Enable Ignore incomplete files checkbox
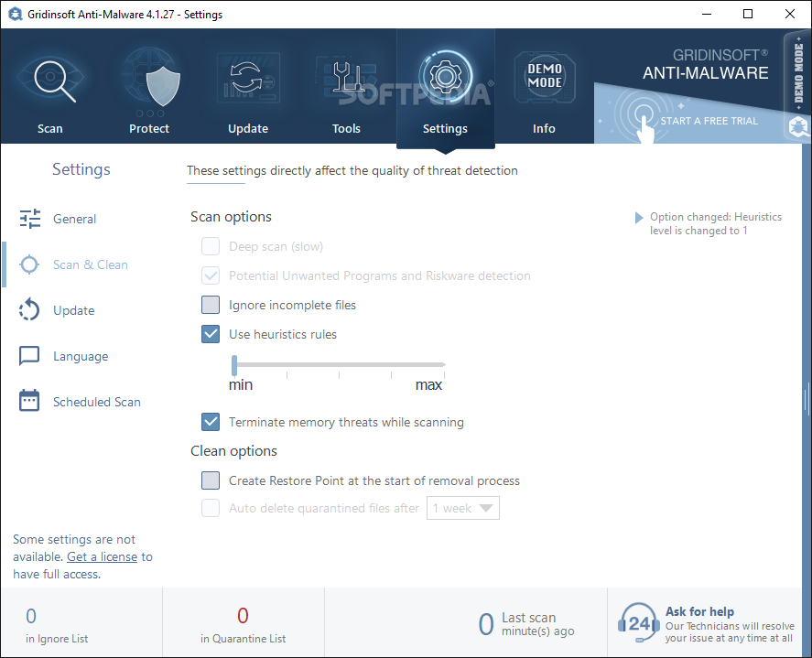Screen dimensions: 812x658 pos(211,305)
